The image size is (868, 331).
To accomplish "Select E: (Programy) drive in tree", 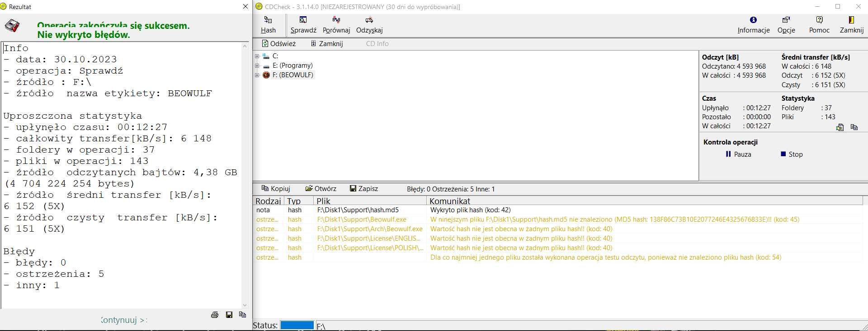I will click(x=292, y=65).
